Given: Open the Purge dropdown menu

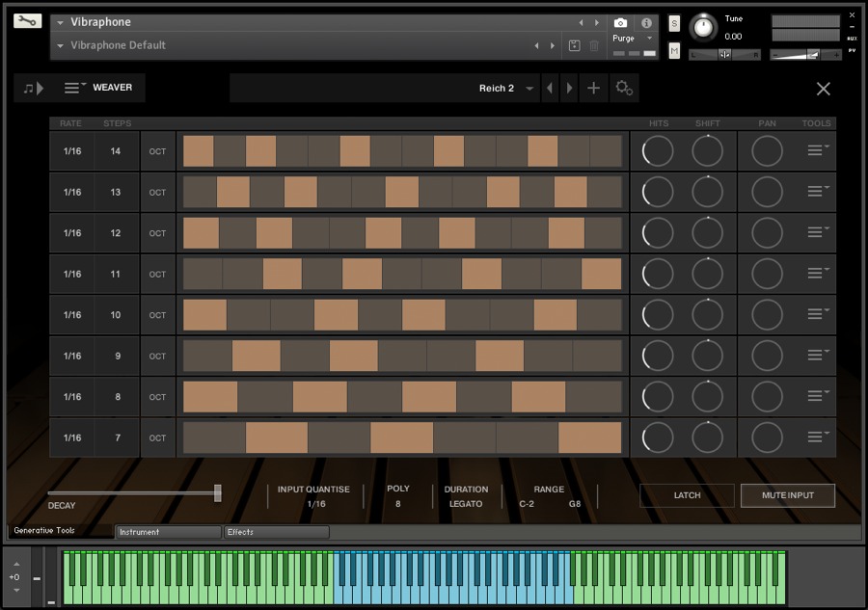Looking at the screenshot, I should pyautogui.click(x=632, y=39).
